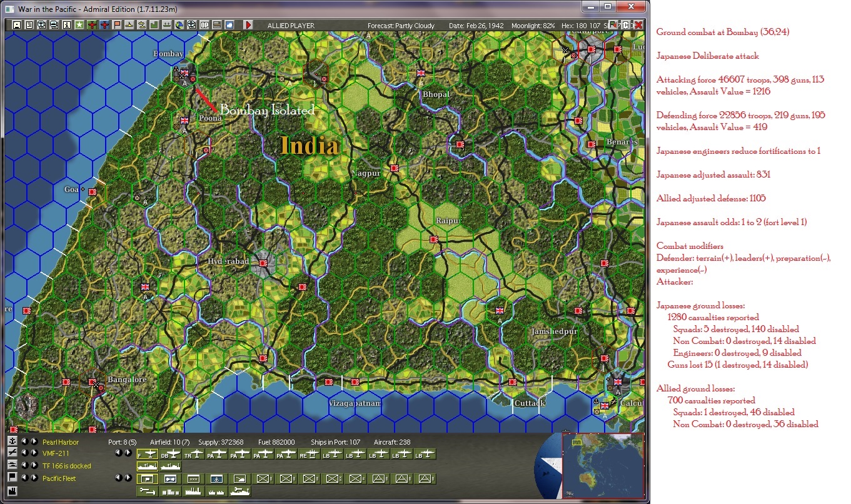Select the highlighted first task force ship icon

pyautogui.click(x=148, y=466)
